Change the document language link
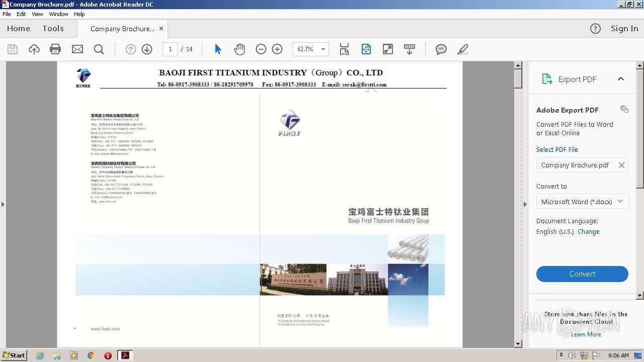 pyautogui.click(x=588, y=232)
